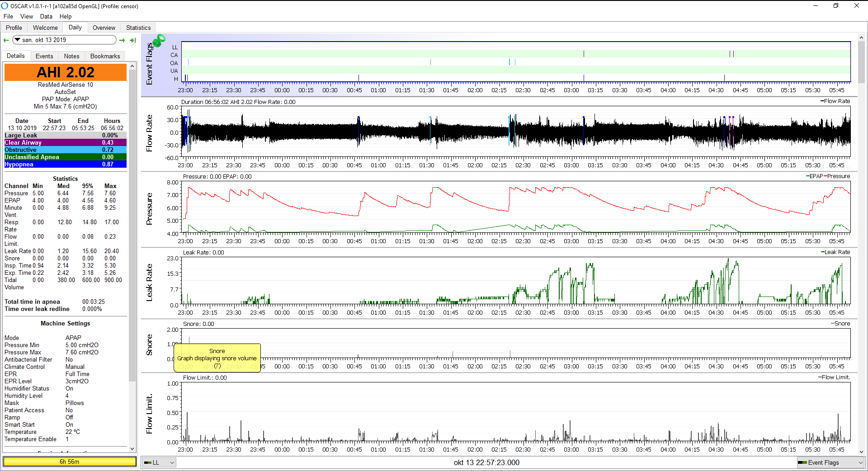Jump to last day with data
The height and width of the screenshot is (471, 868).
click(133, 40)
